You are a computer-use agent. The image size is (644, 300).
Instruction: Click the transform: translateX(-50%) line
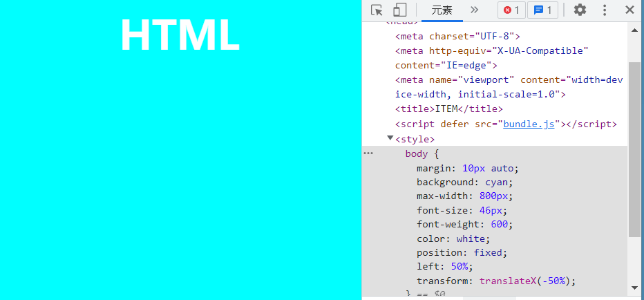[496, 281]
